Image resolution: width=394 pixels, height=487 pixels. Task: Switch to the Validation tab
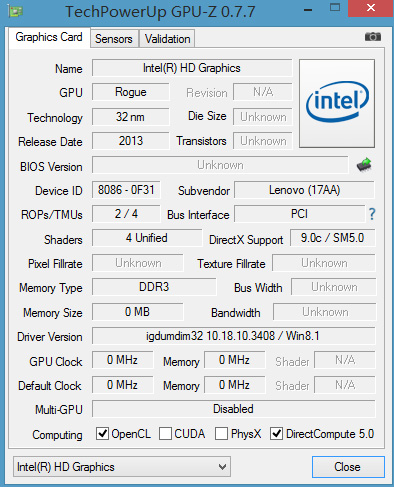(167, 39)
